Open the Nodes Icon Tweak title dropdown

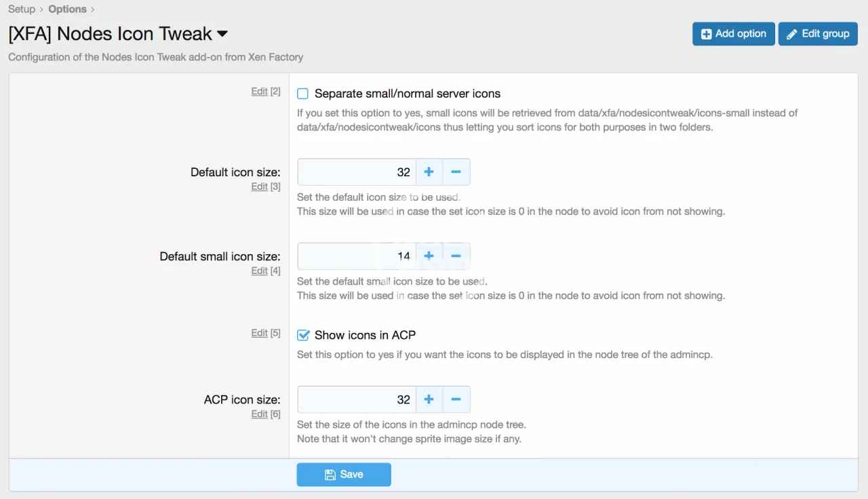[x=222, y=34]
